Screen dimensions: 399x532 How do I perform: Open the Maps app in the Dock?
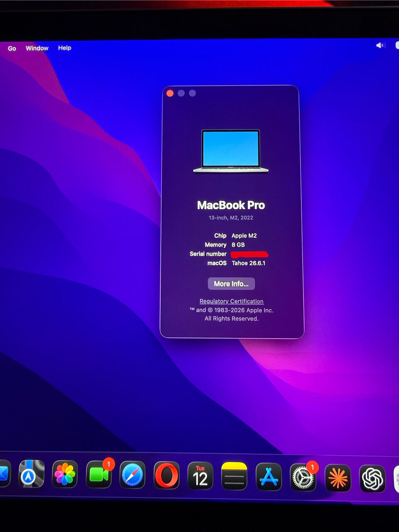[x=32, y=474]
